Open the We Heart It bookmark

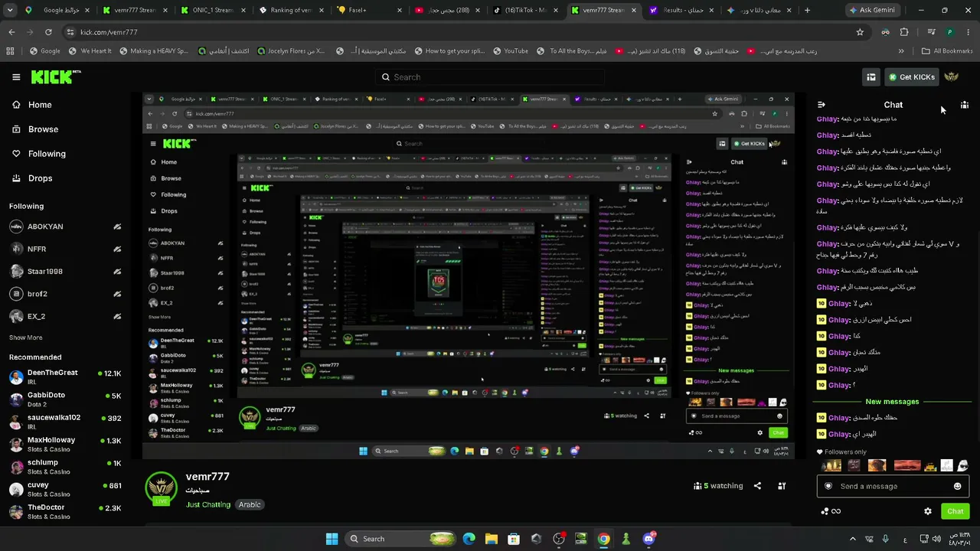point(90,51)
